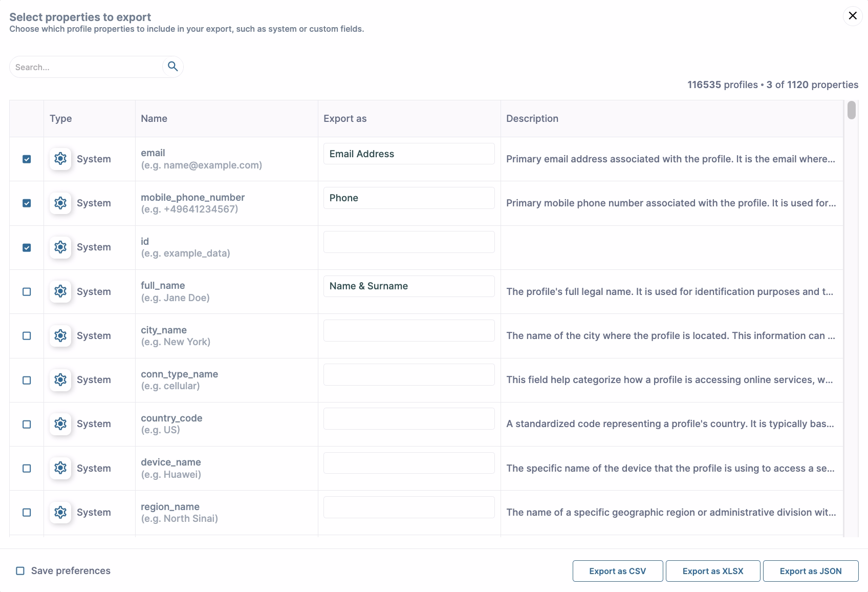Click the gear icon beside conn_type_name

[x=60, y=379]
